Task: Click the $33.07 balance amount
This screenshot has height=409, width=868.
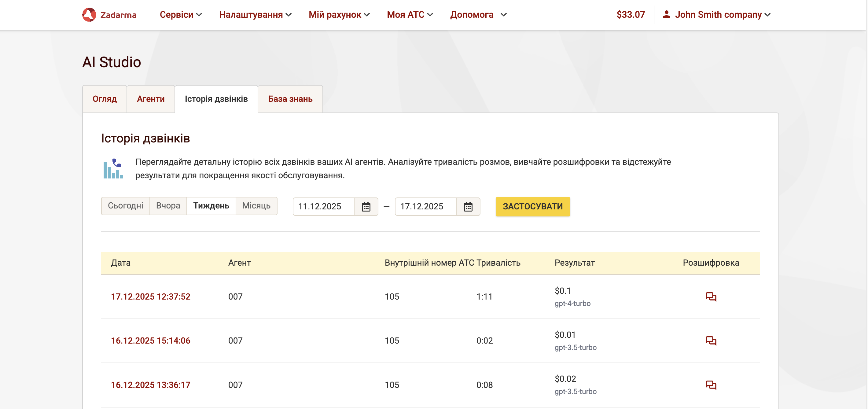Action: [631, 15]
